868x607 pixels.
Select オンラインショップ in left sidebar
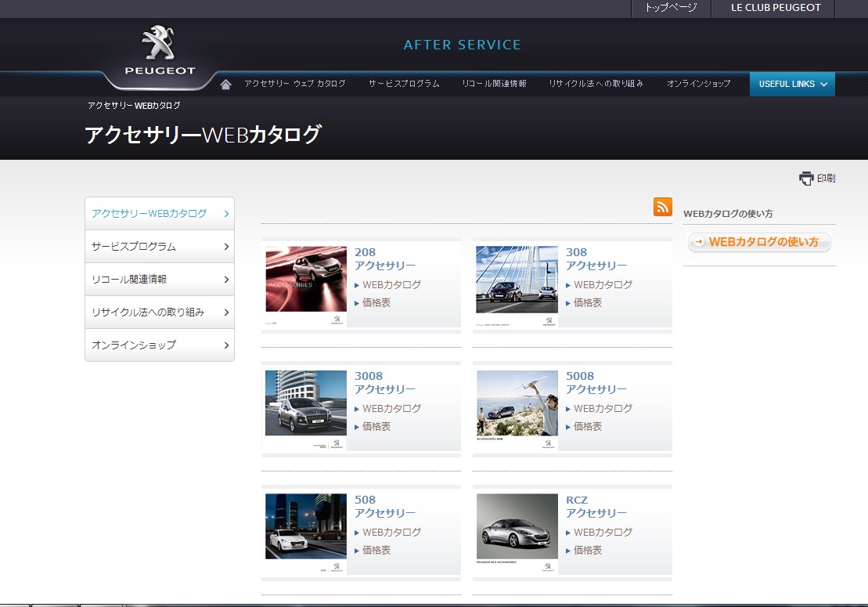(160, 345)
